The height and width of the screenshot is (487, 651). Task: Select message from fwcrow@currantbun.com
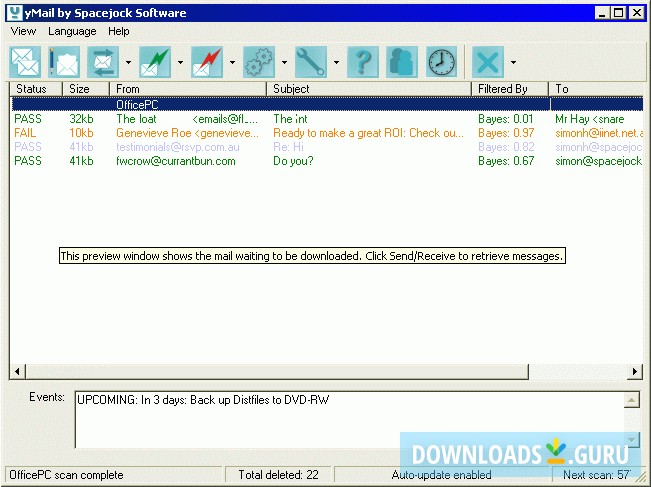tap(327, 161)
